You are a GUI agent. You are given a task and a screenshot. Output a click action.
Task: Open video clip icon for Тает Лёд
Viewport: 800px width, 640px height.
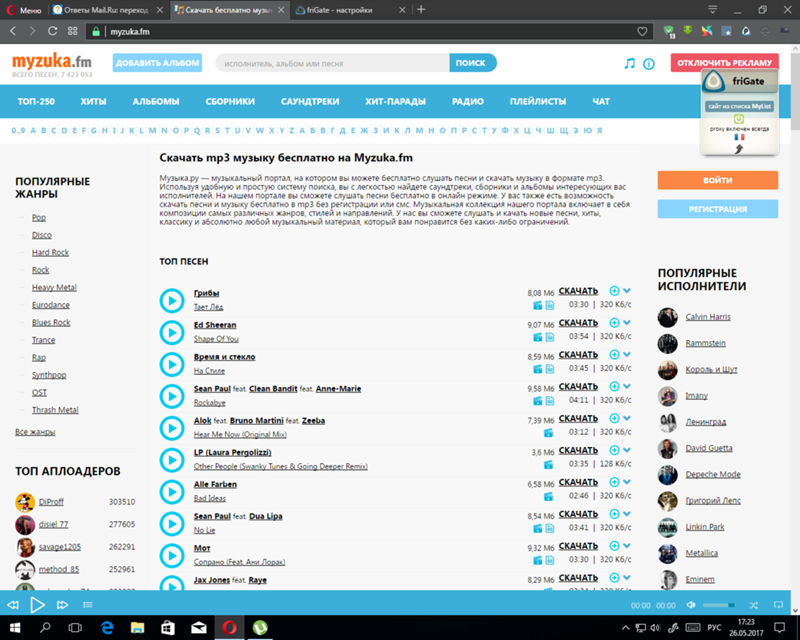pos(538,305)
